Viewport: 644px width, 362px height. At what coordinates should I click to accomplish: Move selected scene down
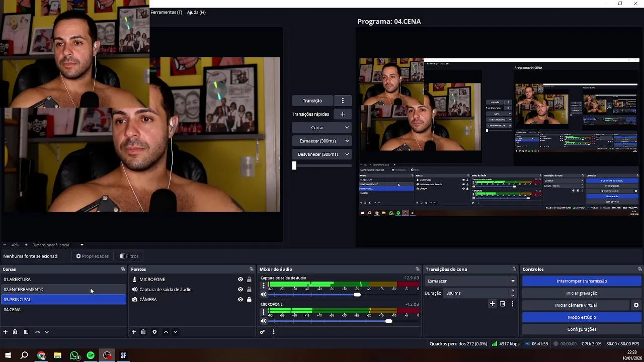tap(47, 332)
